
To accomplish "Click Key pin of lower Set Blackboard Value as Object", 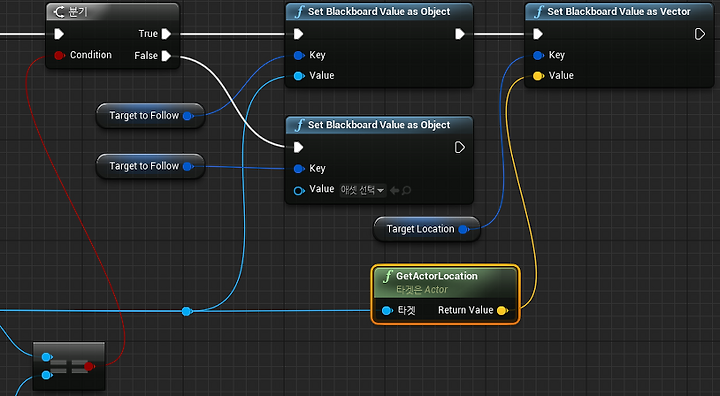I will (299, 169).
